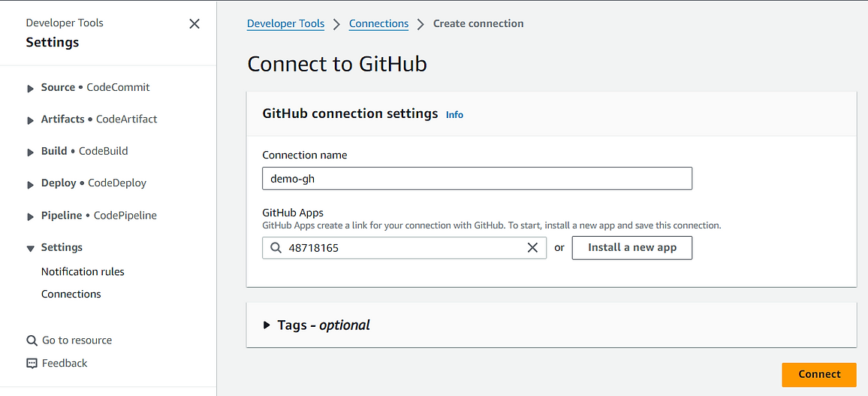Click Install a new app button

(632, 247)
